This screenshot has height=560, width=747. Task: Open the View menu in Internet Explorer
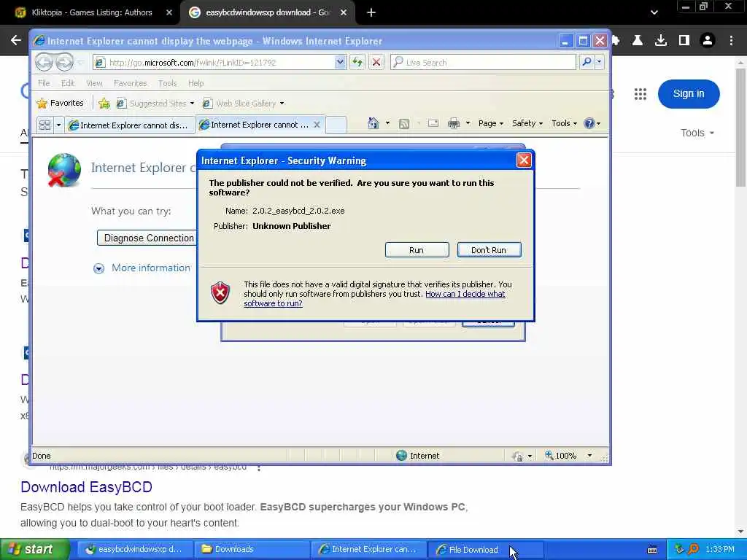click(94, 83)
